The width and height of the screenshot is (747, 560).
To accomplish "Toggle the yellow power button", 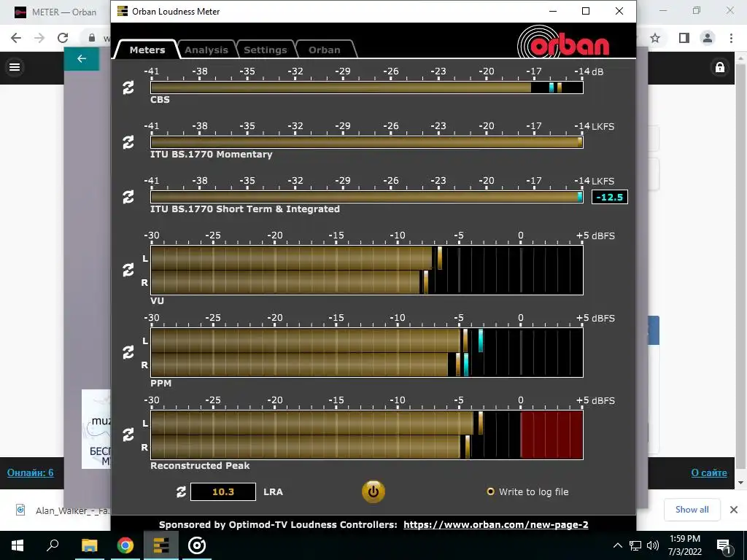I will (373, 492).
